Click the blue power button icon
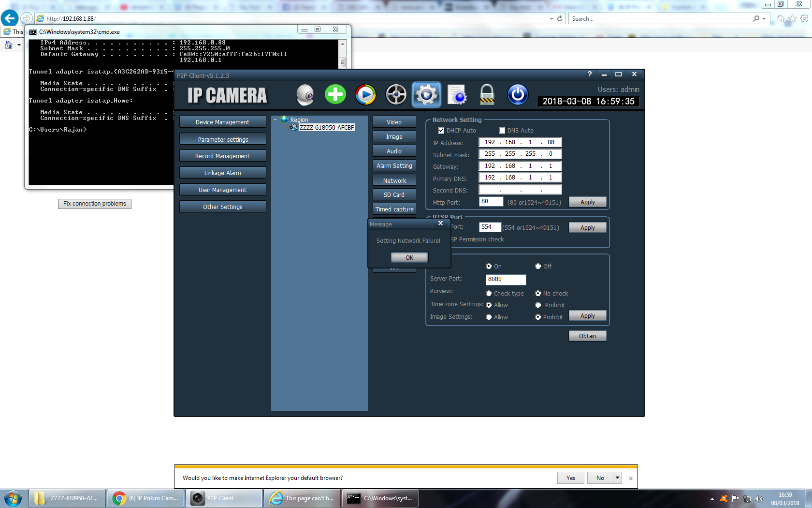Image resolution: width=812 pixels, height=508 pixels. coord(517,95)
